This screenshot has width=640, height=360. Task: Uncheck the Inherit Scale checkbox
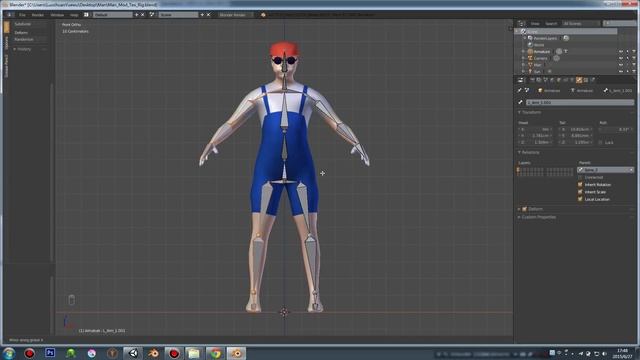[x=580, y=192]
